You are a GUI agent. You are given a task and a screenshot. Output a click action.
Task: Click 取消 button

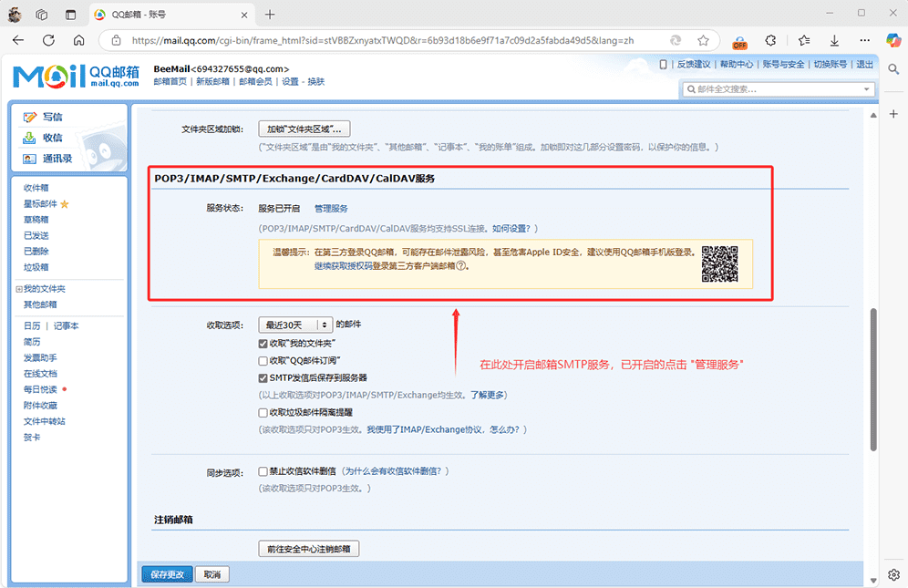212,574
